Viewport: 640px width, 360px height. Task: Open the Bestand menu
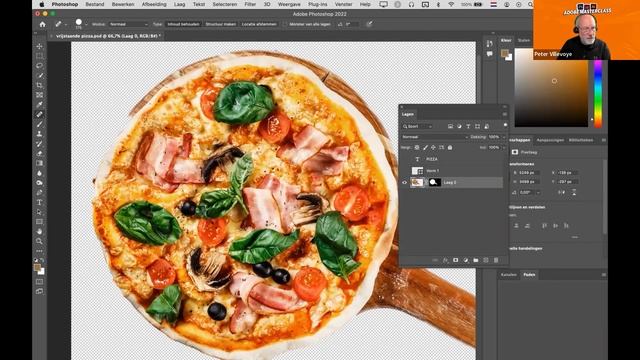point(95,4)
